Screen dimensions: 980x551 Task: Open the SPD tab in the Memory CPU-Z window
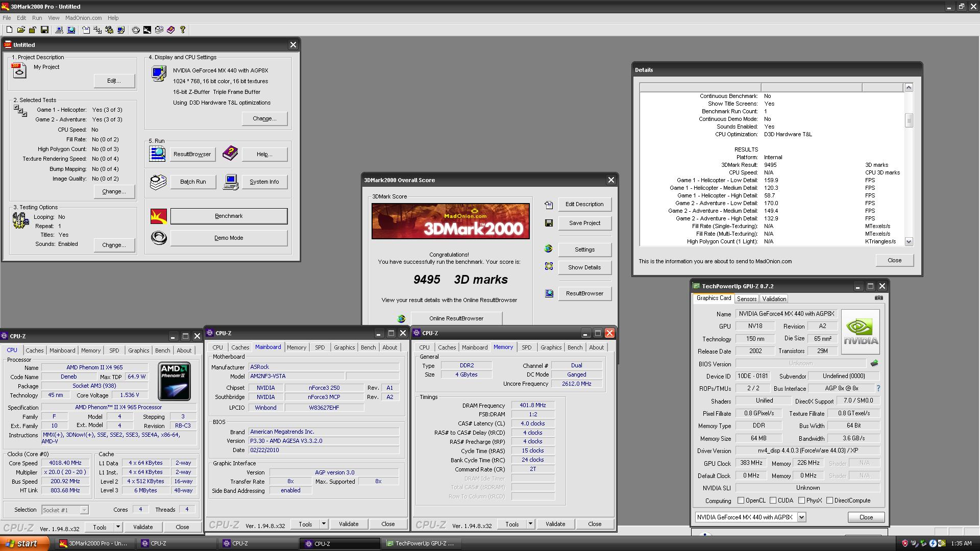[x=526, y=347]
